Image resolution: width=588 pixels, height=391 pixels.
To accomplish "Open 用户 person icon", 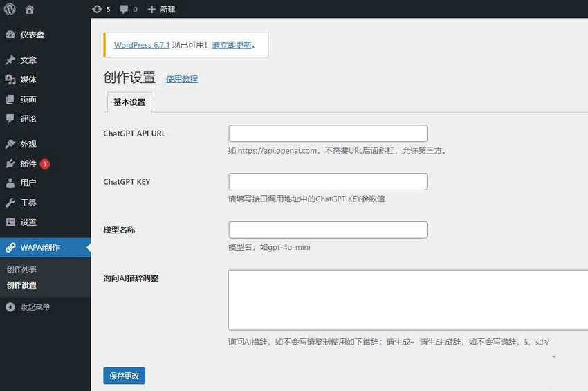I will pos(10,183).
